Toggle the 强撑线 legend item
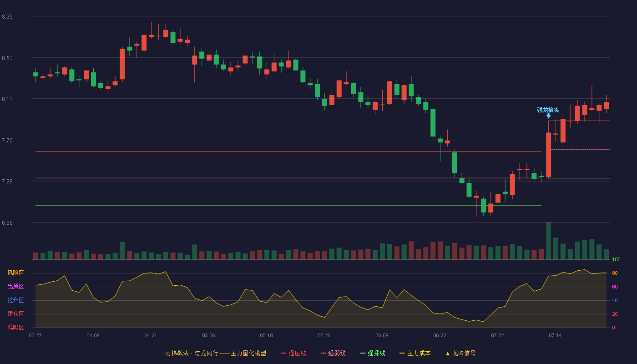Screen dimensions: 637x364 click(x=373, y=353)
